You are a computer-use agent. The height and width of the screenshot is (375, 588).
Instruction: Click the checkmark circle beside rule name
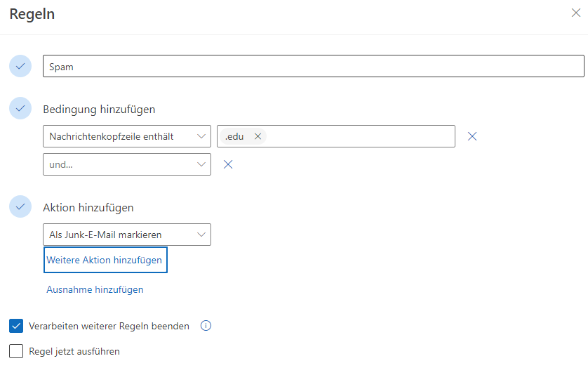click(20, 66)
